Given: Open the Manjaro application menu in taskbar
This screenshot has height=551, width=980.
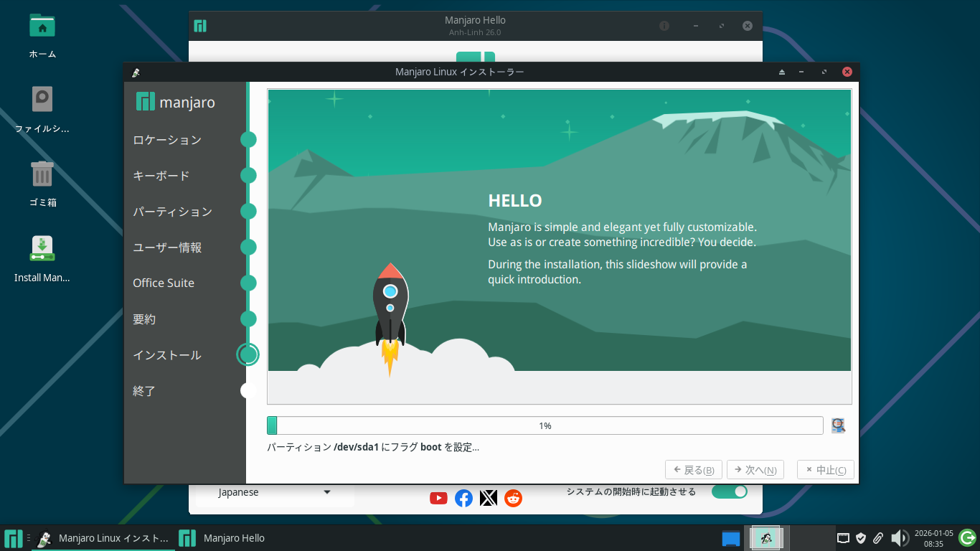Looking at the screenshot, I should point(13,538).
